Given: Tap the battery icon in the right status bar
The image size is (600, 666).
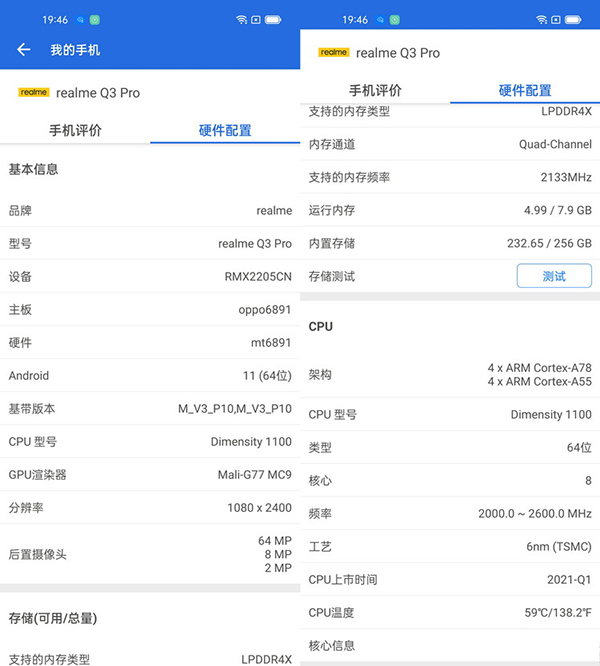Looking at the screenshot, I should [x=573, y=20].
